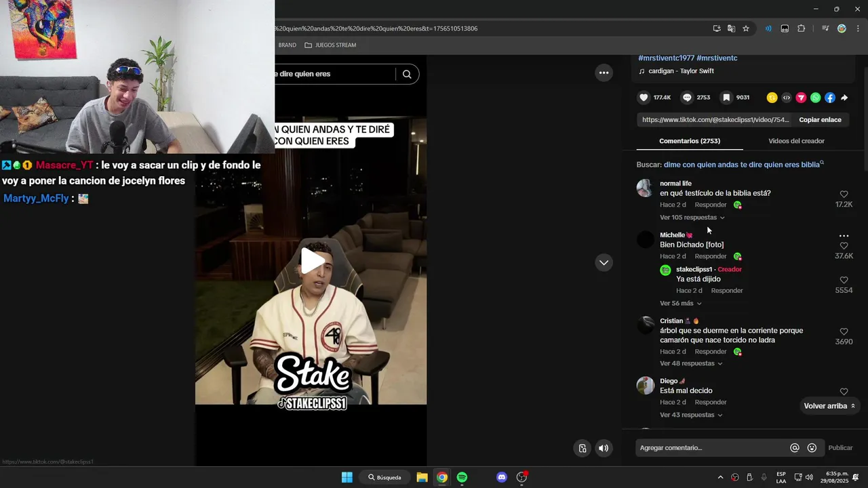
Task: Open emoji picker in comment box
Action: 812,448
